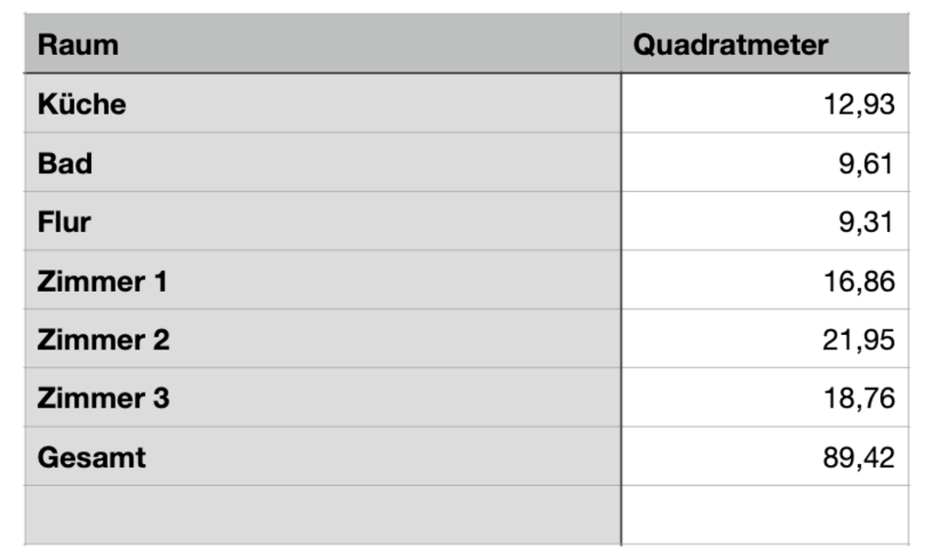Select the cell containing 16,86

click(859, 281)
